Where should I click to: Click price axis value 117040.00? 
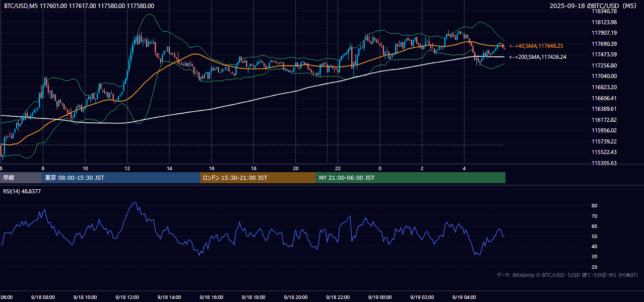(604, 76)
